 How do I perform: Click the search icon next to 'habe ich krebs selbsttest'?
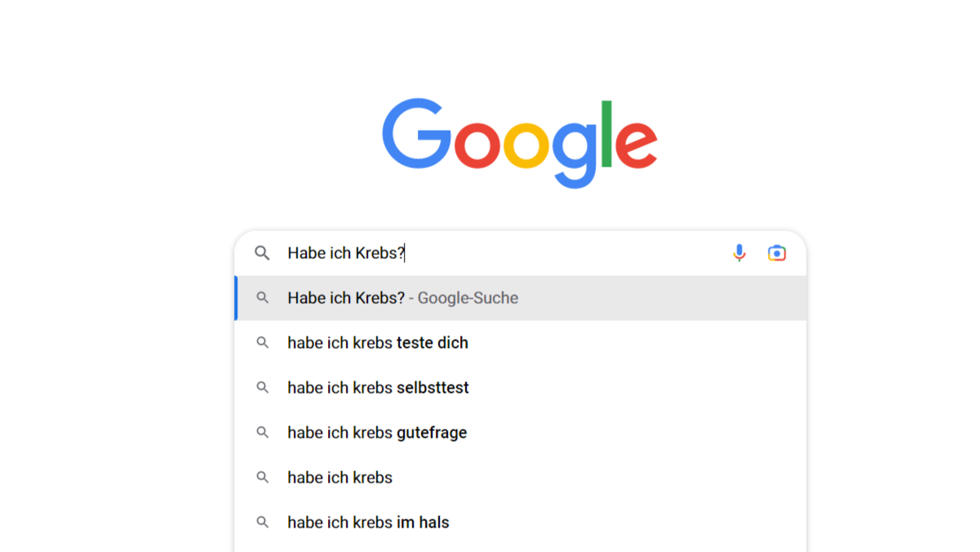click(262, 387)
